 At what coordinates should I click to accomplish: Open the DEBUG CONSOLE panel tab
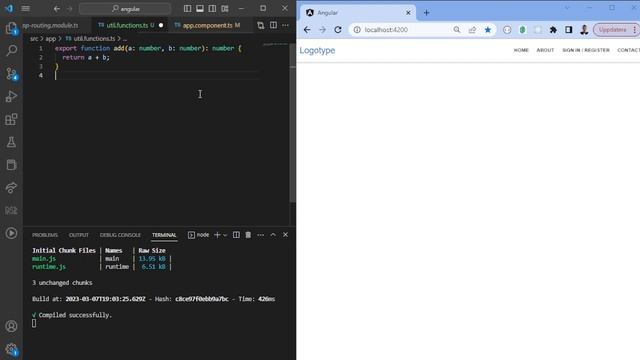click(120, 235)
